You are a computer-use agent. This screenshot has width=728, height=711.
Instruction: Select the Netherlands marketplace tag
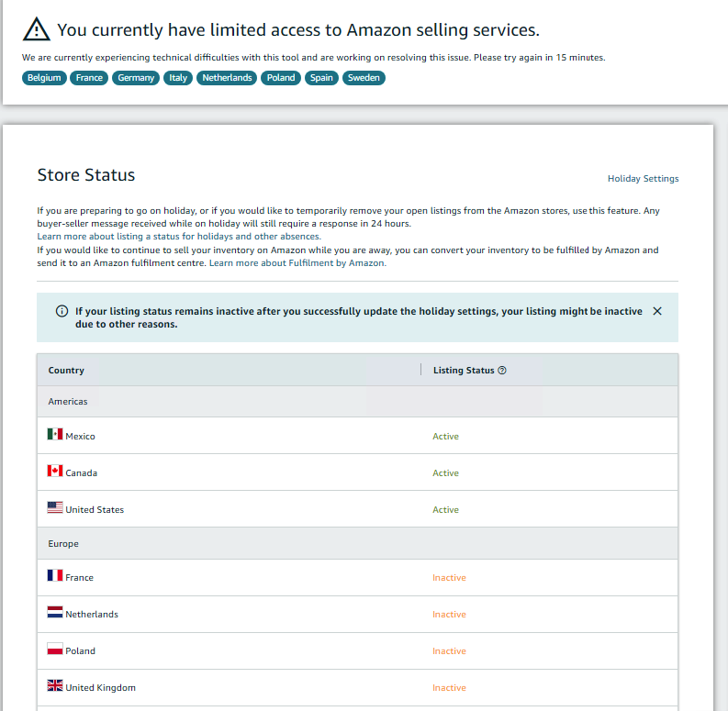click(227, 77)
